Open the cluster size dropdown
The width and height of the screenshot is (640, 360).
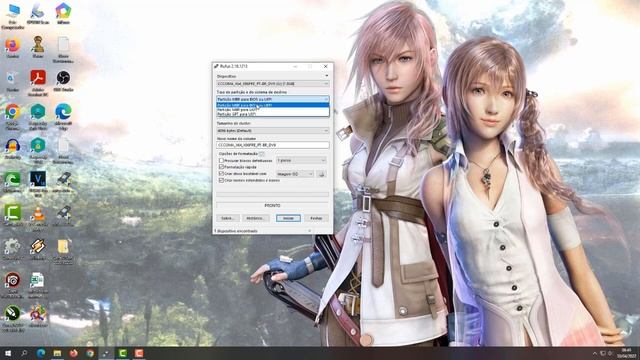[273, 131]
